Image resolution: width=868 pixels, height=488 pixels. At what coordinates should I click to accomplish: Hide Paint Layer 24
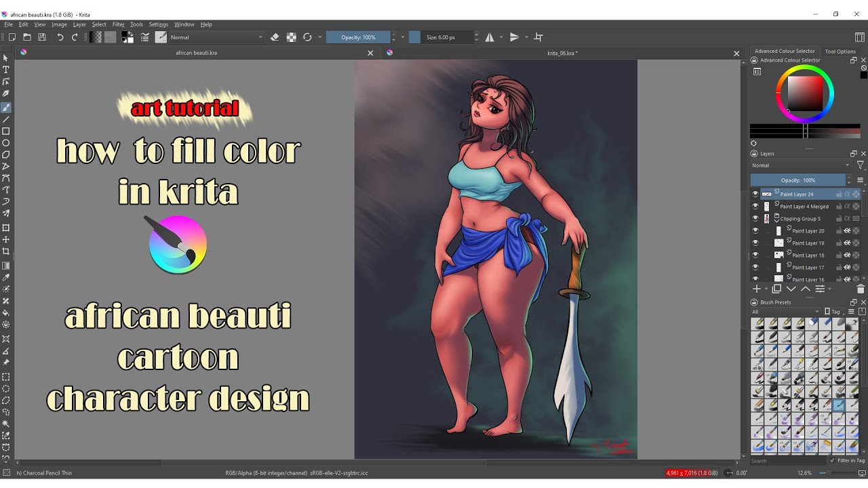coord(755,194)
